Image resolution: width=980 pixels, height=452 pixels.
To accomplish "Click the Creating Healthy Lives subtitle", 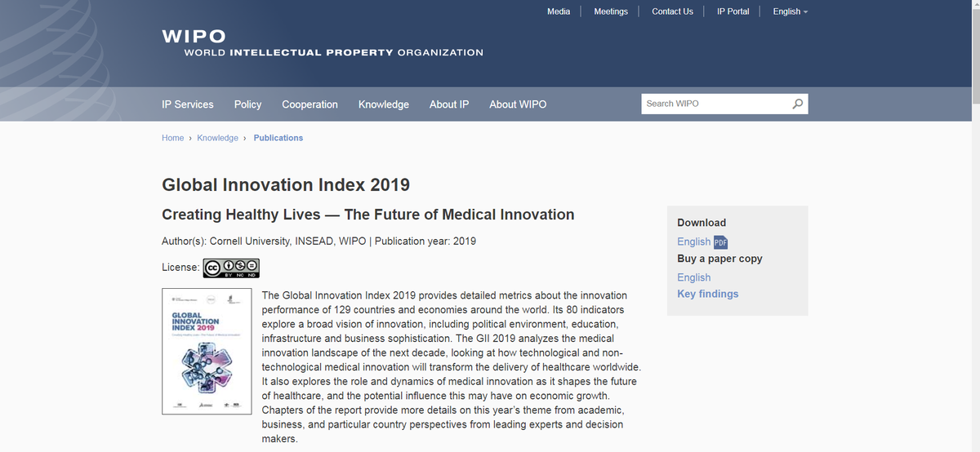I will [x=368, y=215].
